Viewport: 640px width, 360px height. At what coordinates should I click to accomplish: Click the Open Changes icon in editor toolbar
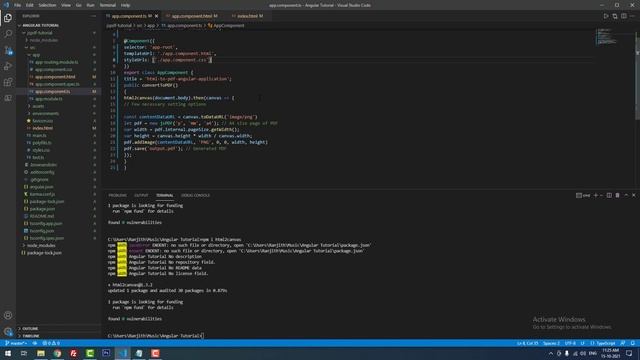click(615, 16)
